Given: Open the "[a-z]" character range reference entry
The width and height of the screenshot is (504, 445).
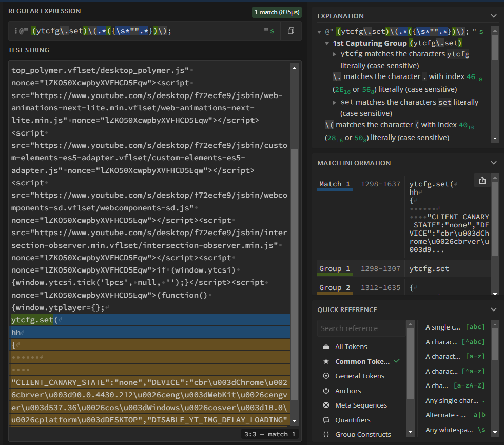Looking at the screenshot, I should point(455,356).
